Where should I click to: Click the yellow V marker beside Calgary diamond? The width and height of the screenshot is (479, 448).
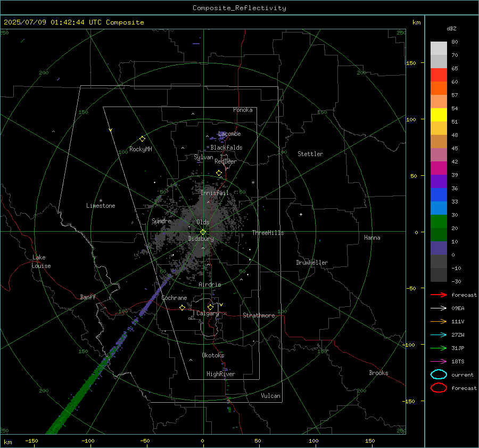click(221, 305)
